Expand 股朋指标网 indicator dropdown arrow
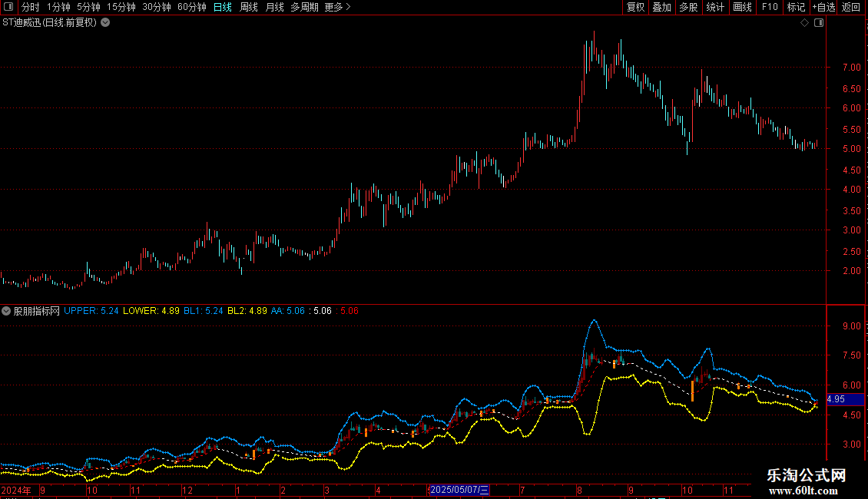 coord(6,311)
